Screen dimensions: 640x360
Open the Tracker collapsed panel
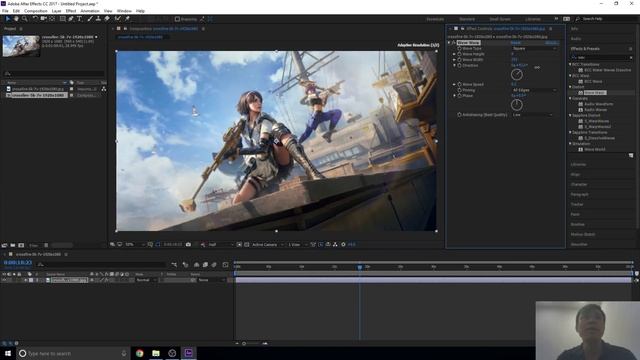[x=577, y=204]
